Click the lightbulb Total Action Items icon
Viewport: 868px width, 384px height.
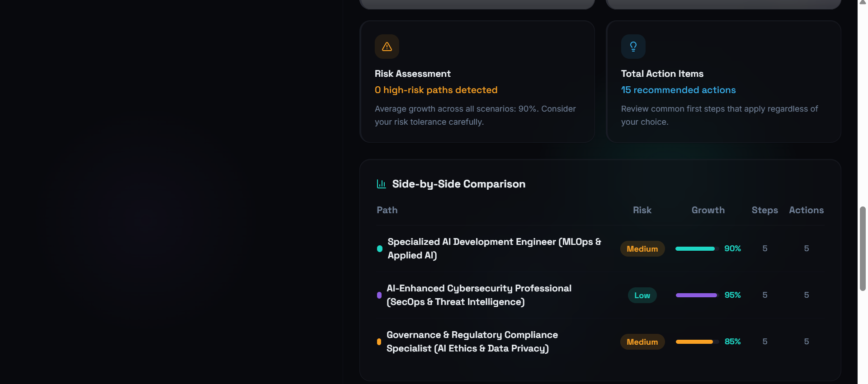click(633, 47)
